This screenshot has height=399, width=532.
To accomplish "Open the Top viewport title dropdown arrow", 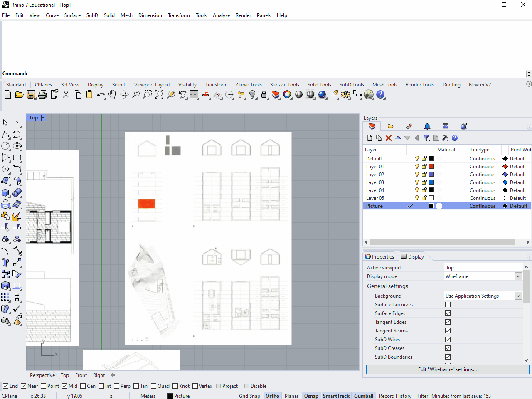I will pyautogui.click(x=43, y=118).
